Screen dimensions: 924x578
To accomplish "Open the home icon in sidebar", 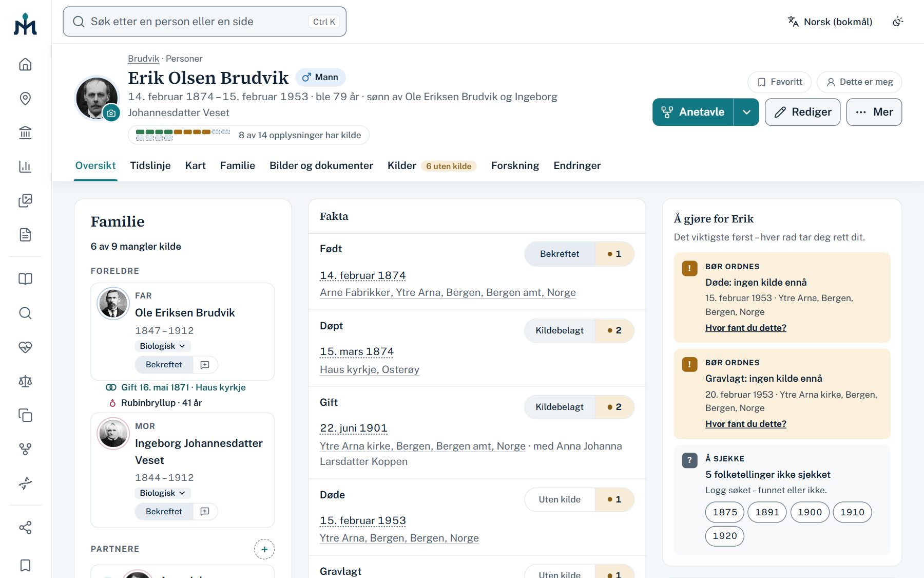I will [x=25, y=64].
